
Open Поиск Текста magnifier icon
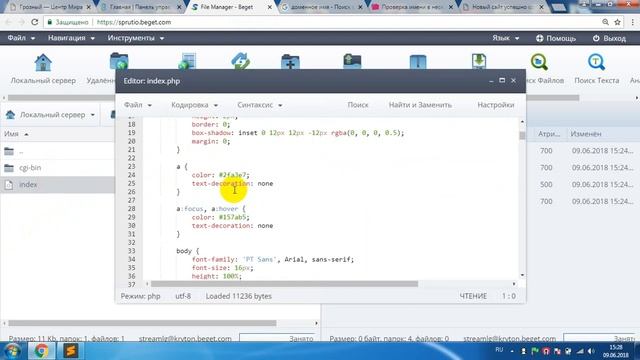pos(596,62)
